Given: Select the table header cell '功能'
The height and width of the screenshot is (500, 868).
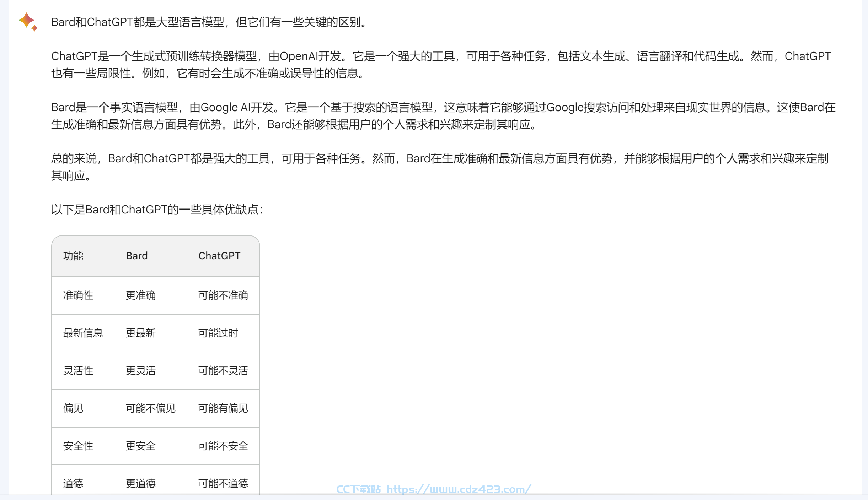Looking at the screenshot, I should [73, 256].
